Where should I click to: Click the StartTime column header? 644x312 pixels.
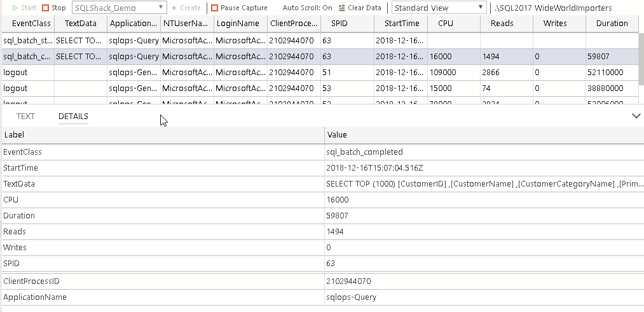402,24
